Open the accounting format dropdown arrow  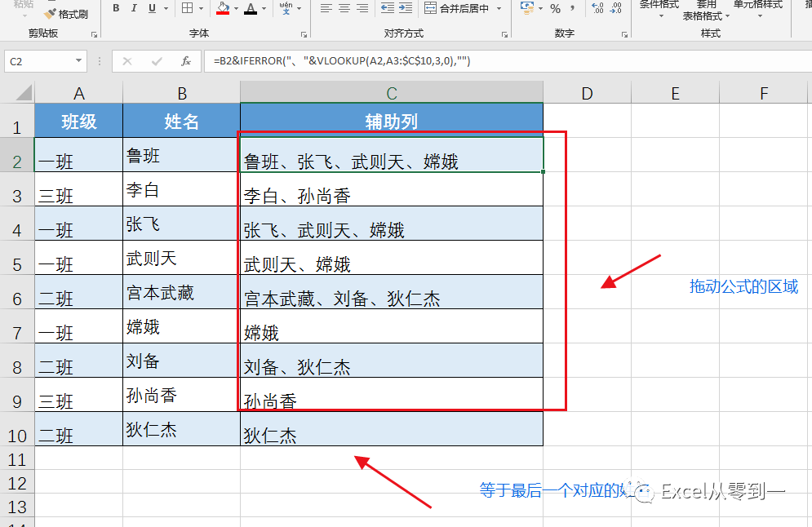pyautogui.click(x=540, y=8)
